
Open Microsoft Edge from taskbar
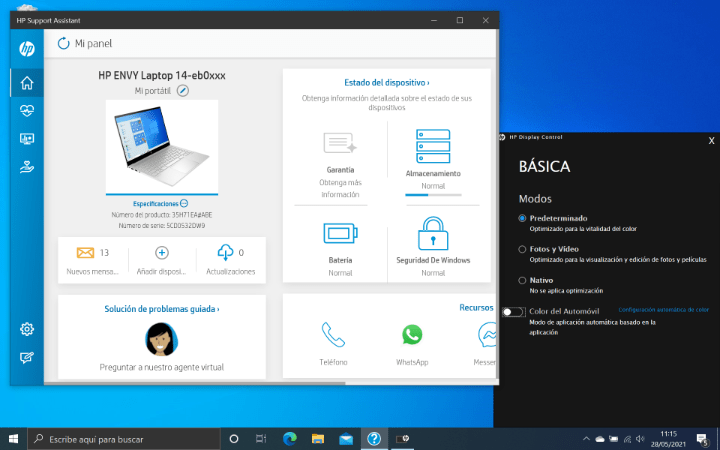(x=290, y=439)
